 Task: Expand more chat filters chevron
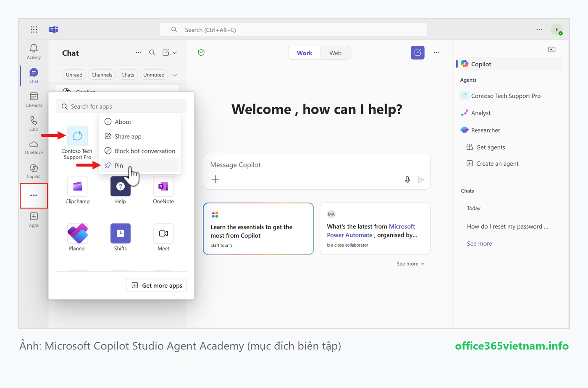click(x=175, y=75)
